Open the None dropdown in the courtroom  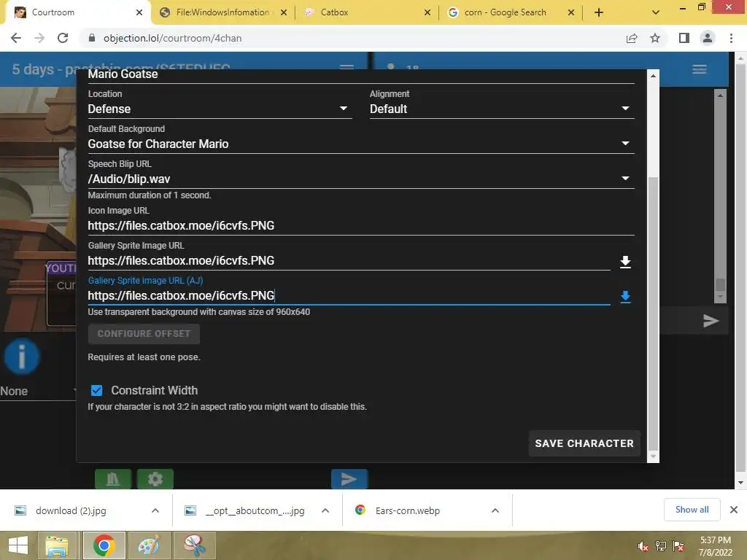[38, 391]
